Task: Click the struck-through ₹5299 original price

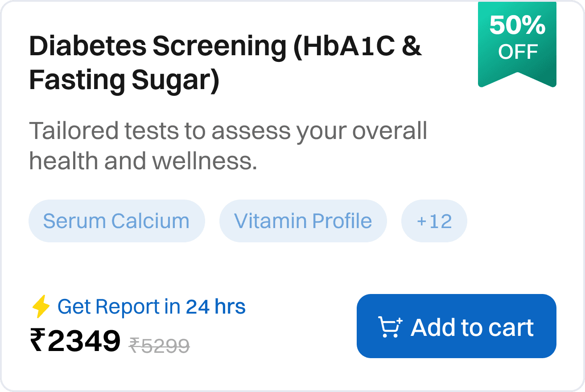Action: 159,345
